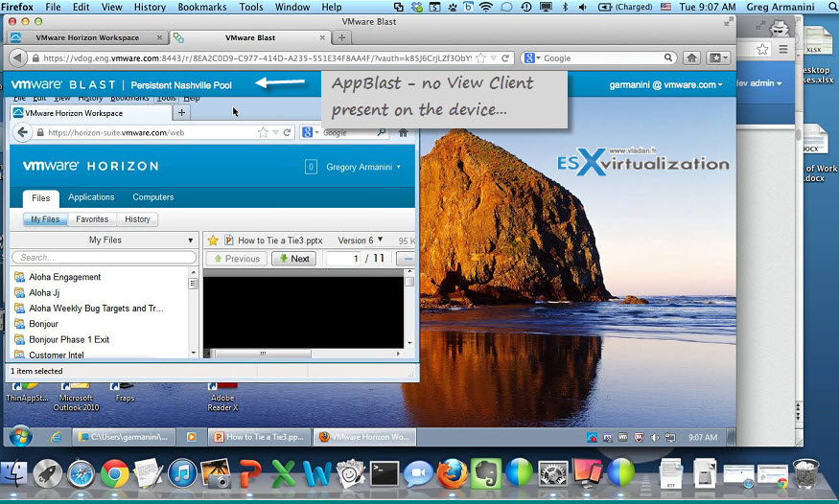Open PowerPoint in the Dock

(250, 473)
